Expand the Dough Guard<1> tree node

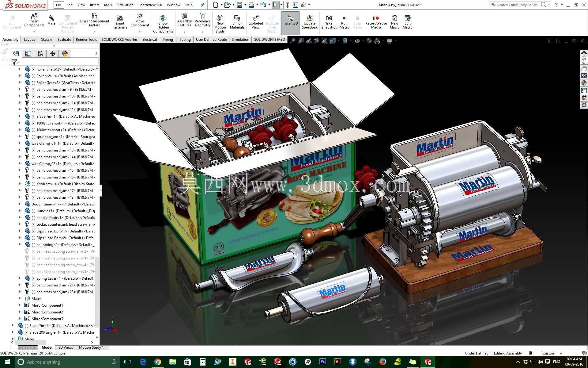(x=20, y=204)
